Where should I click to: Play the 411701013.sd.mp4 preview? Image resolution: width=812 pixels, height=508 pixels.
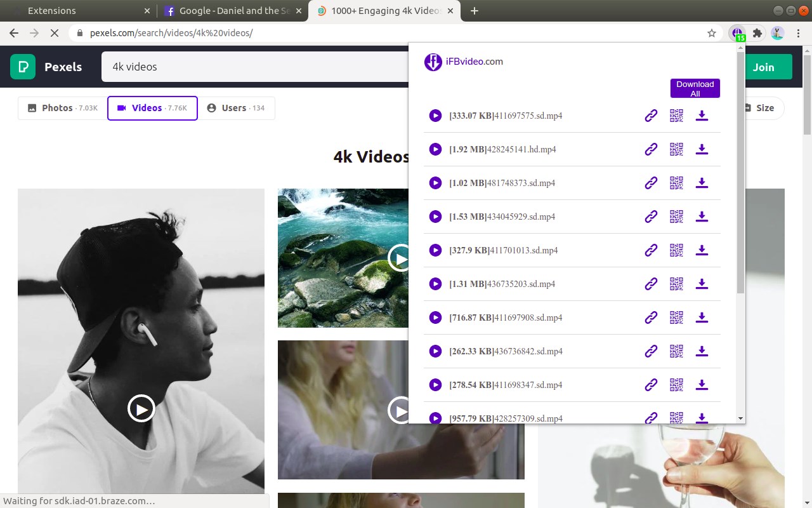click(x=435, y=250)
